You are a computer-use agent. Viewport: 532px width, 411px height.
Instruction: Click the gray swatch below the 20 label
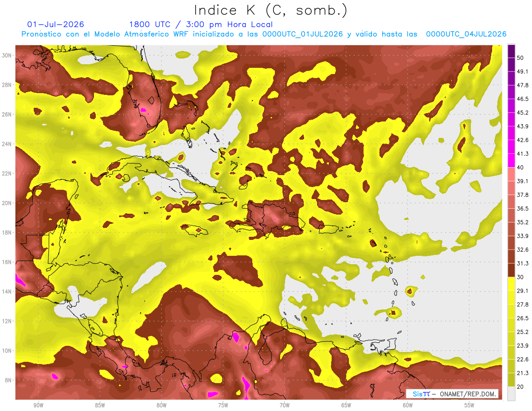pos(511,394)
